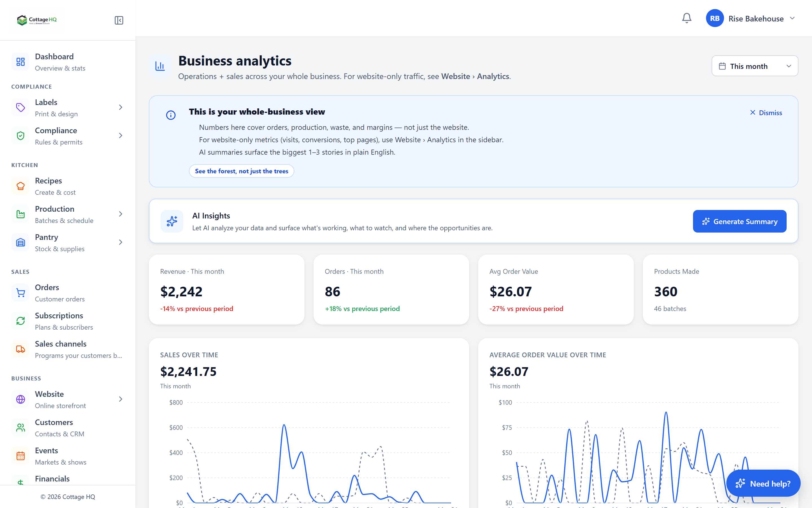Expand the Website submenu chevron
This screenshot has width=812, height=508.
coord(121,399)
